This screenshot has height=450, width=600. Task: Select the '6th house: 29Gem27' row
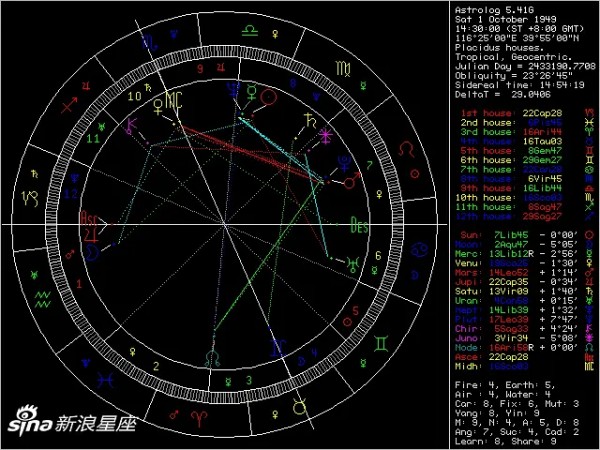(527, 160)
